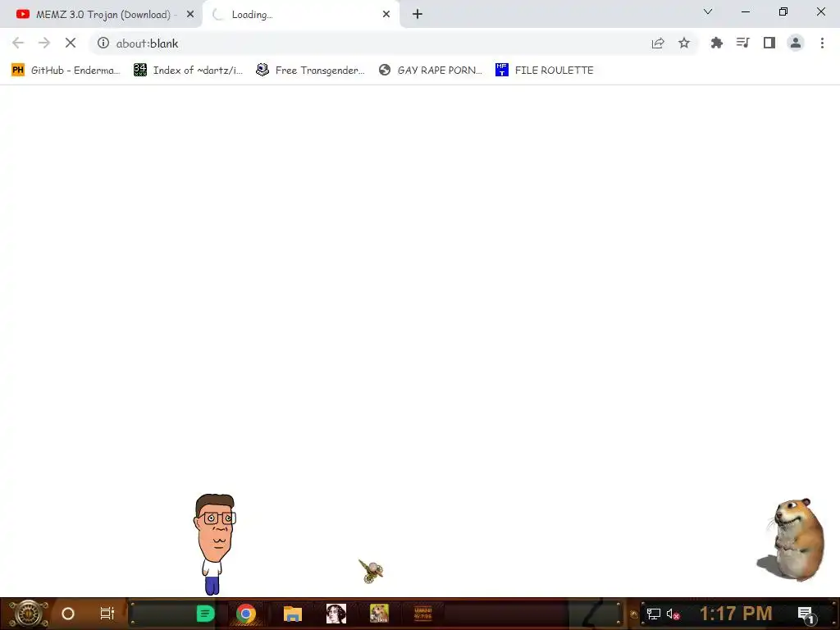Go forward to next page
Screen dimensions: 840x630
pos(44,43)
